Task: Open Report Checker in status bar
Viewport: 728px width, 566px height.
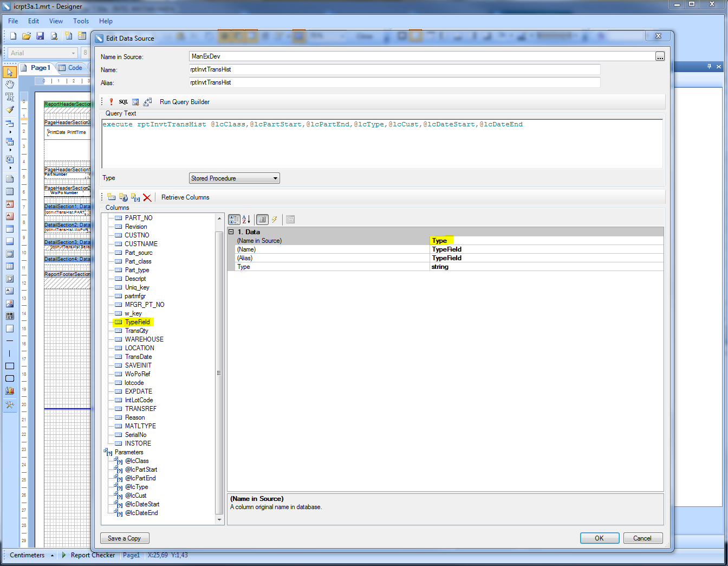Action: pyautogui.click(x=88, y=555)
